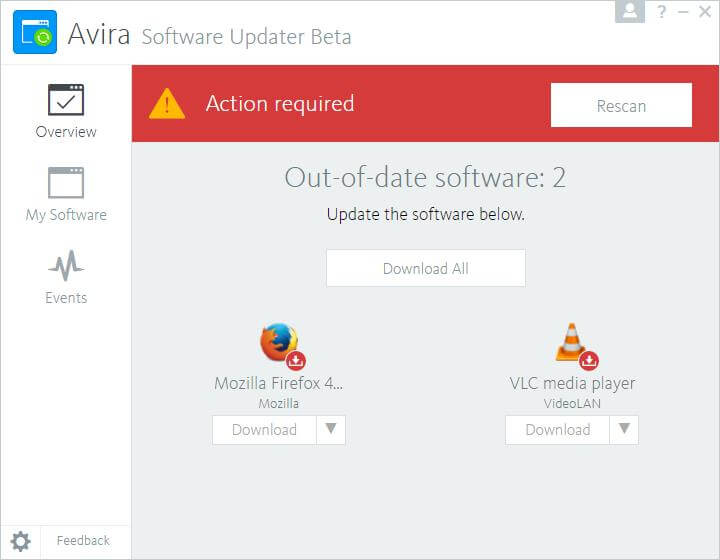Image resolution: width=720 pixels, height=560 pixels.
Task: Click the 'Action required' status text
Action: coord(280,104)
